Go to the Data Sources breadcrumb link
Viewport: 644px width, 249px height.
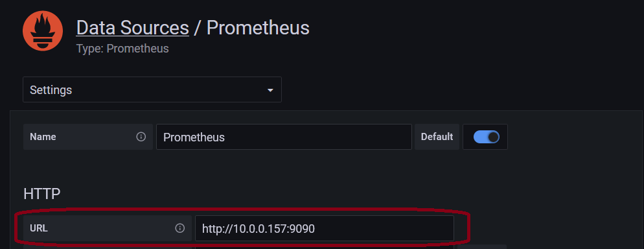point(133,28)
